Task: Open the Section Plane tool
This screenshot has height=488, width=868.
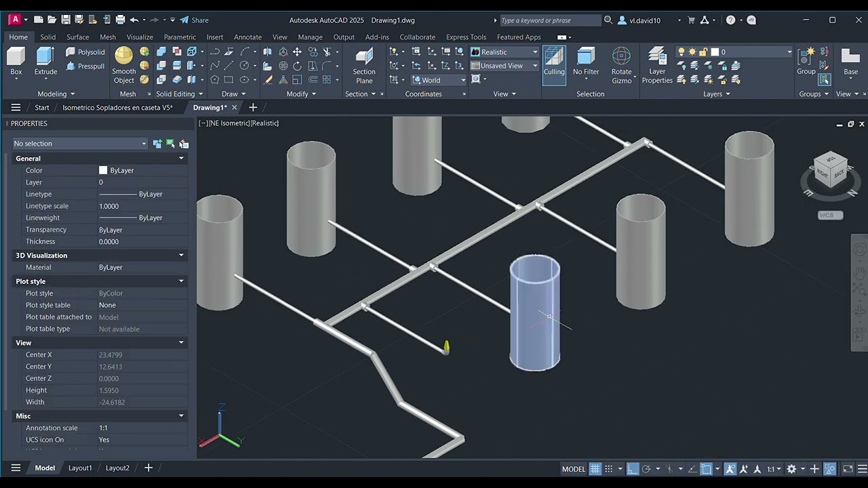Action: (x=364, y=66)
